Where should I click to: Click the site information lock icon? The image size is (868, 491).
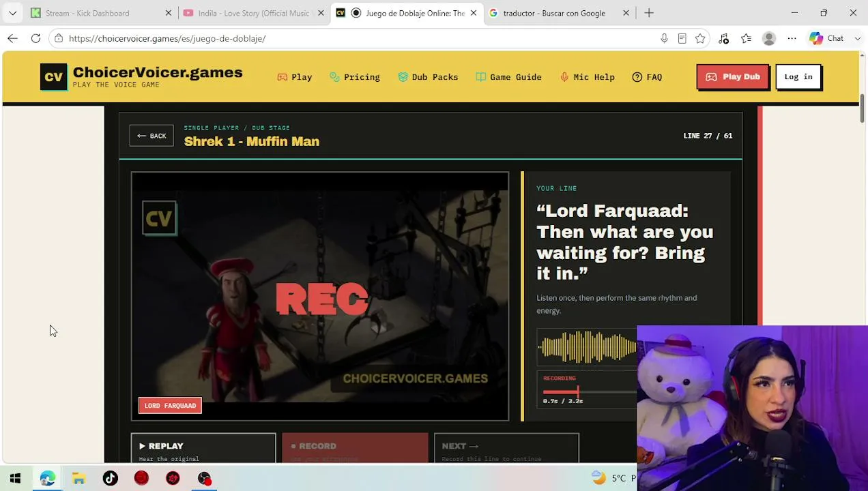point(59,38)
